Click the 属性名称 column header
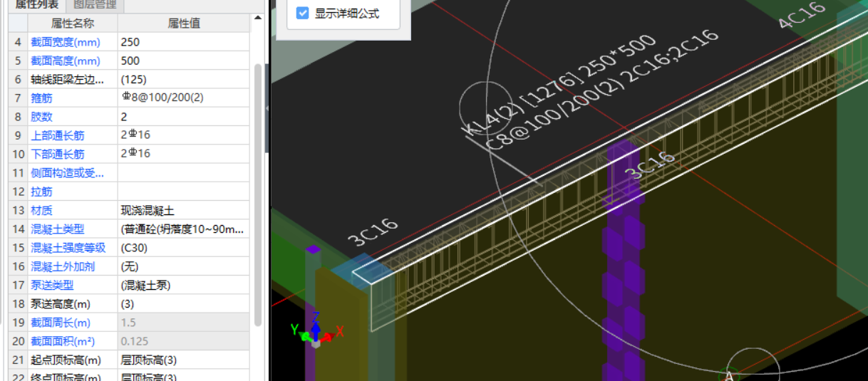 73,24
